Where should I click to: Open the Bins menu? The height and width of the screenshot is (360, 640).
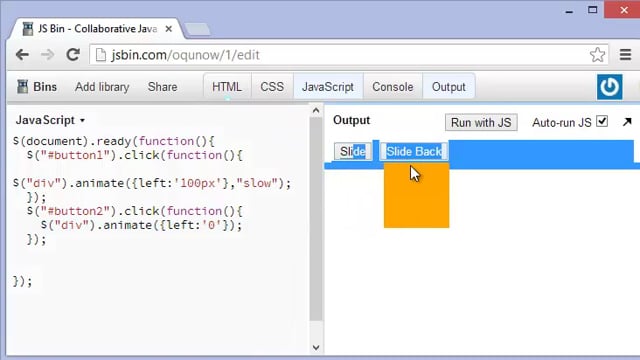[37, 87]
